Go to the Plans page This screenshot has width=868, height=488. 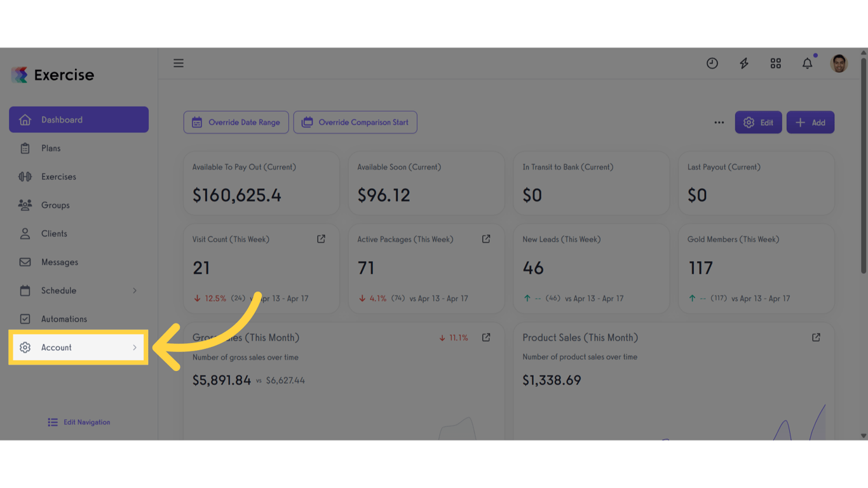point(51,148)
